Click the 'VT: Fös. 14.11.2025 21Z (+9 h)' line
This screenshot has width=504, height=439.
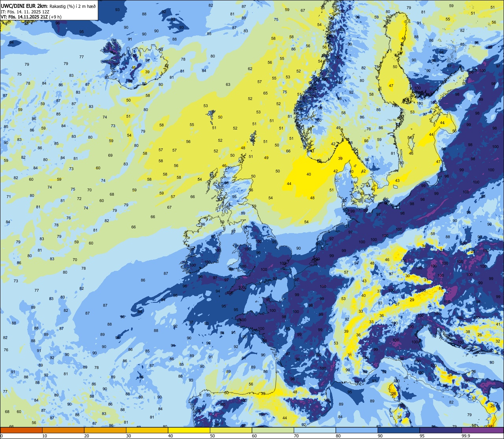[x=31, y=17]
